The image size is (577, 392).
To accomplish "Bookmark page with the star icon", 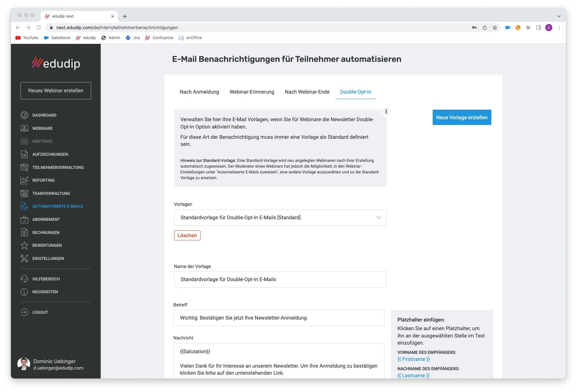I will click(x=495, y=28).
